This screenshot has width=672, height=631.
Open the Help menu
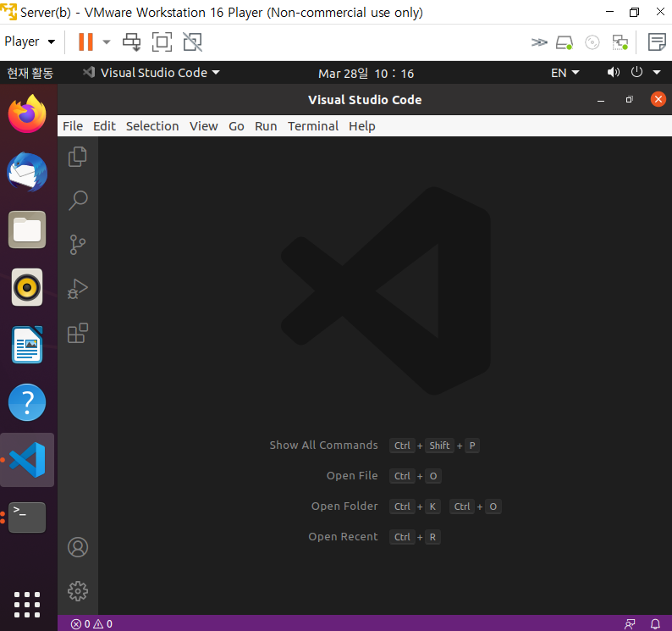[x=361, y=126]
